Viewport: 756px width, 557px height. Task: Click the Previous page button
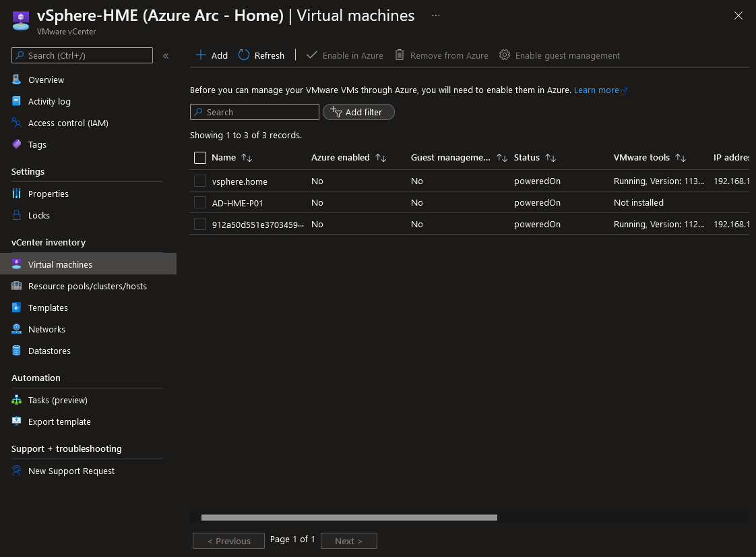(228, 541)
